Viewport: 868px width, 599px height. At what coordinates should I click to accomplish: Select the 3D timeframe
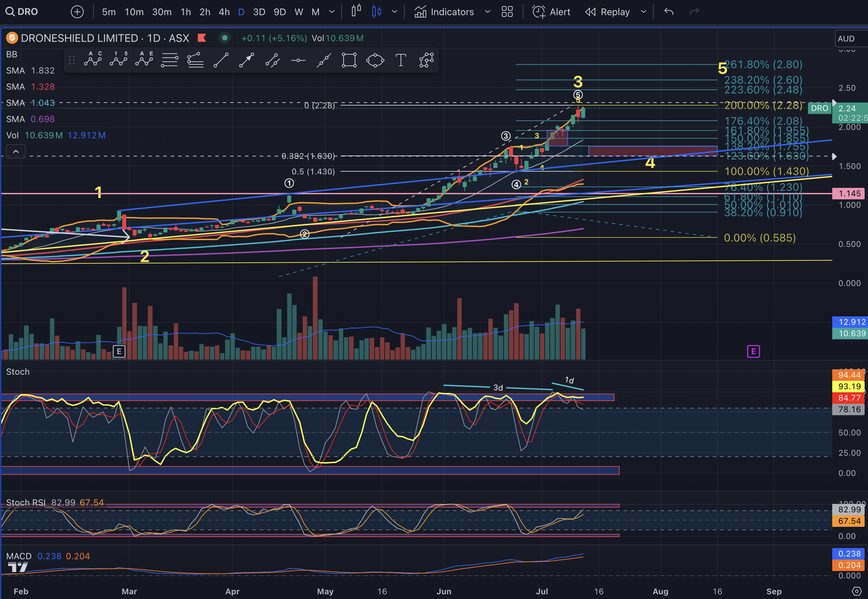click(x=259, y=11)
